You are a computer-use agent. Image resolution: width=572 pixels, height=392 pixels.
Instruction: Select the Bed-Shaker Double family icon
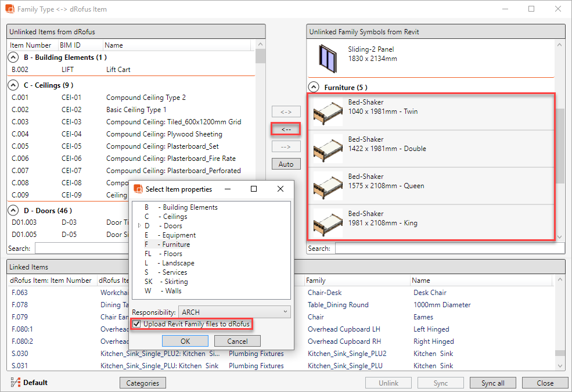(x=328, y=149)
